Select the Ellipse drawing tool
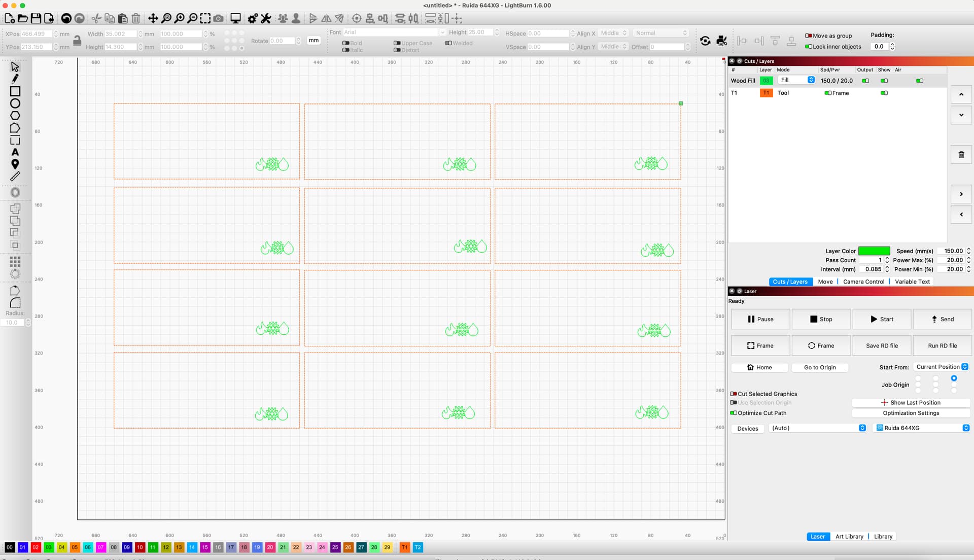This screenshot has width=974, height=560. tap(15, 103)
